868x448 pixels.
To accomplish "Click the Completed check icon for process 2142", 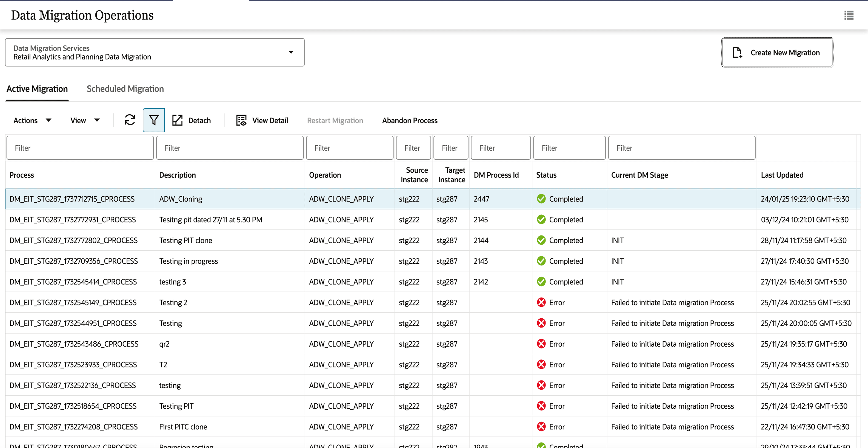I will 541,282.
